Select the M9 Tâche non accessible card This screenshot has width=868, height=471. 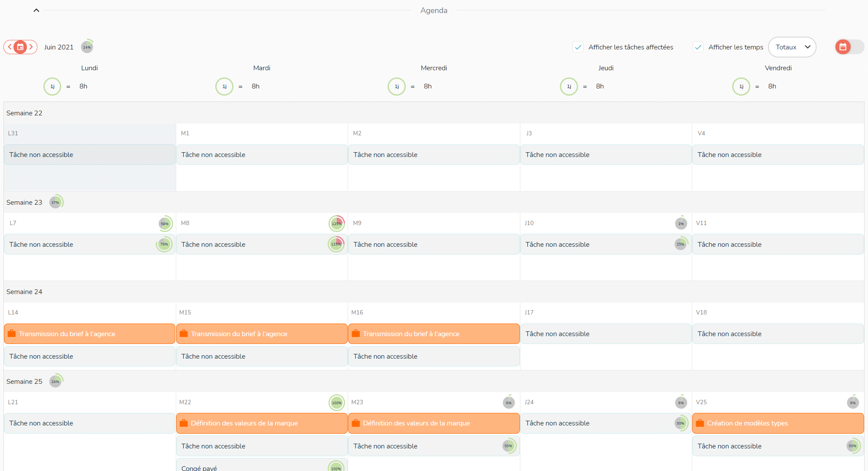coord(434,244)
